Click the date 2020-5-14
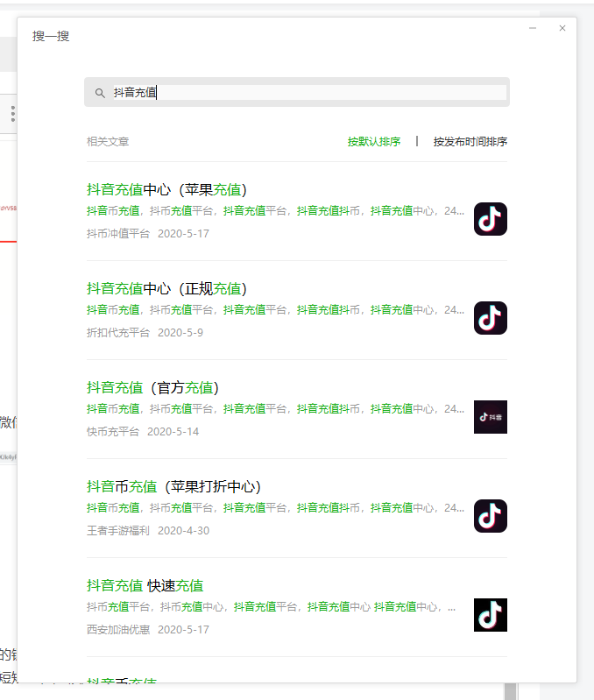This screenshot has width=594, height=700. [x=173, y=432]
